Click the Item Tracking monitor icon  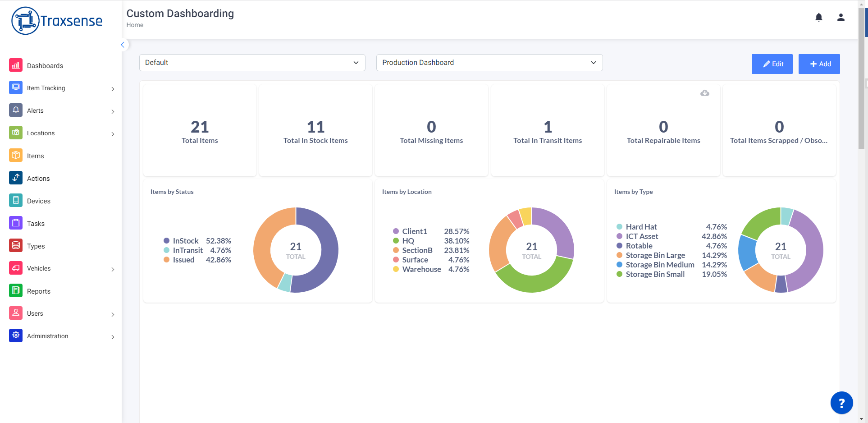coord(16,88)
